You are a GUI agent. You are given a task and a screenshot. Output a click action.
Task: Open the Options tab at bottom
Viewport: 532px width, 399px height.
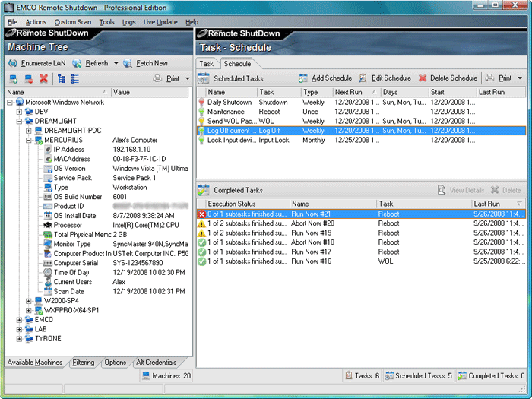(116, 363)
